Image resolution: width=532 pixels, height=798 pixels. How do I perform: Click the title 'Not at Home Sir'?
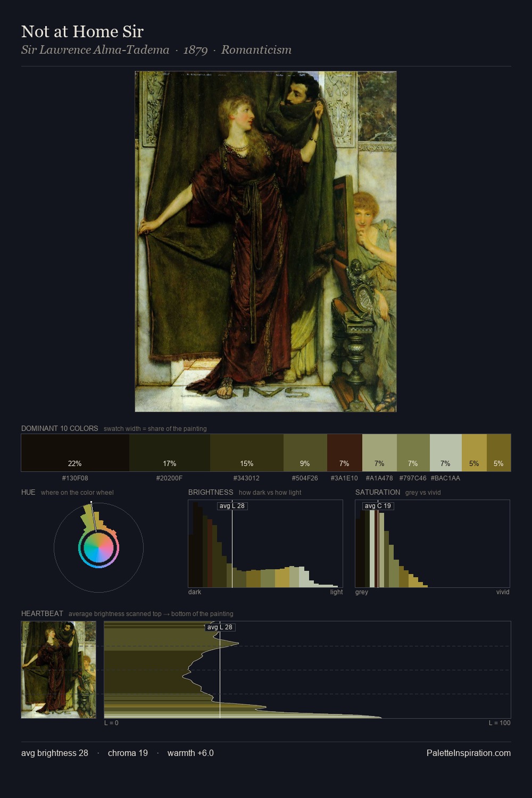coord(82,31)
